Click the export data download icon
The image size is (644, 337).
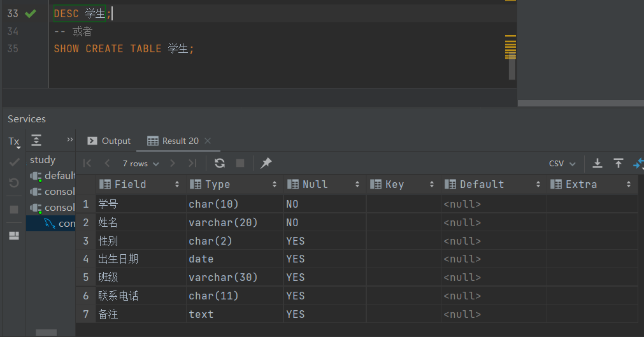[597, 163]
